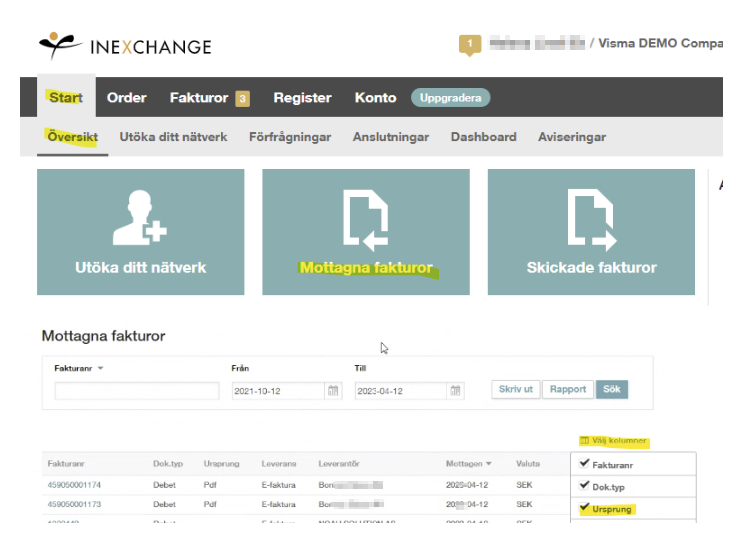Sort by Mottagen column arrow

coord(489,464)
